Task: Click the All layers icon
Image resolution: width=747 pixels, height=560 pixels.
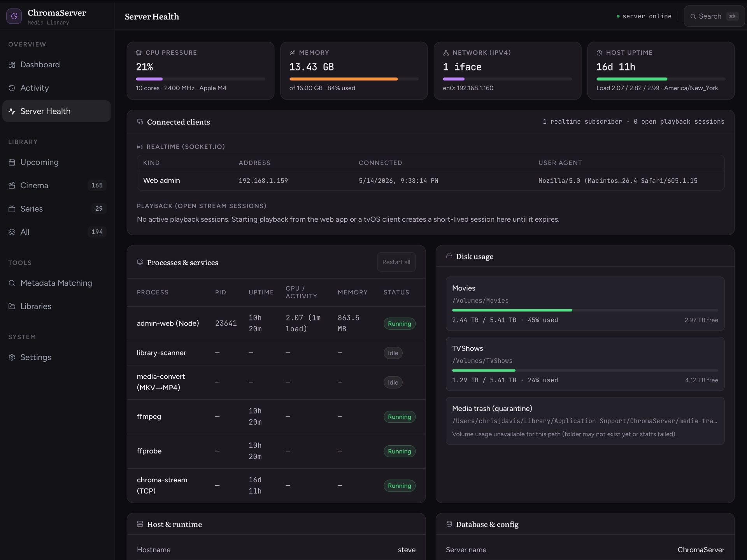Action: [x=12, y=232]
